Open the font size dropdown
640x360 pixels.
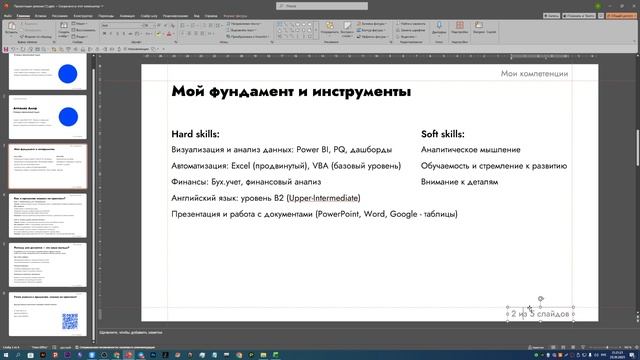coord(153,26)
